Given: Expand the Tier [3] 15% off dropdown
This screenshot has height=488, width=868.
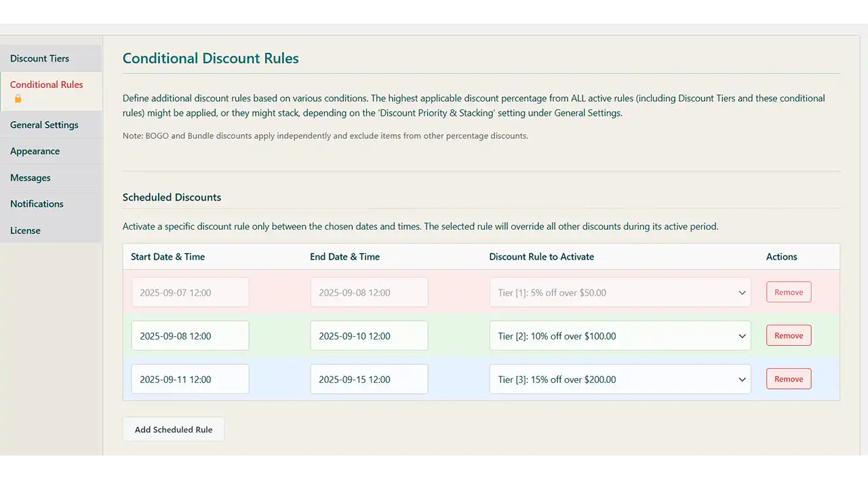Looking at the screenshot, I should [x=619, y=380].
